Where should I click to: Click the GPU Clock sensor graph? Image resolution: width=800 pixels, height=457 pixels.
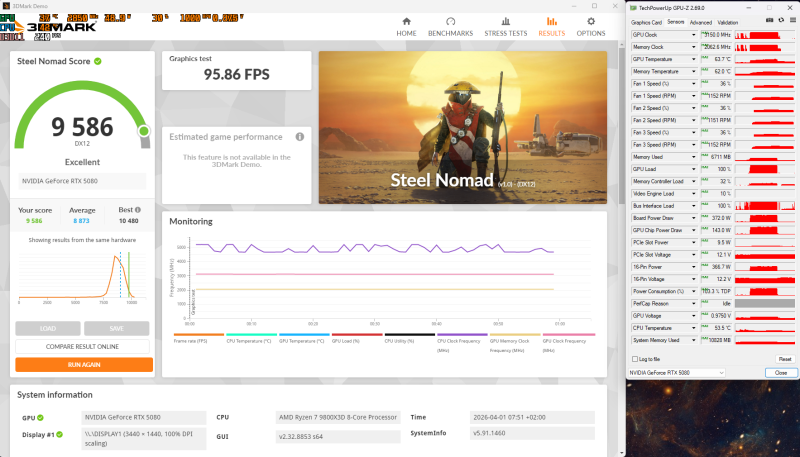pos(764,35)
